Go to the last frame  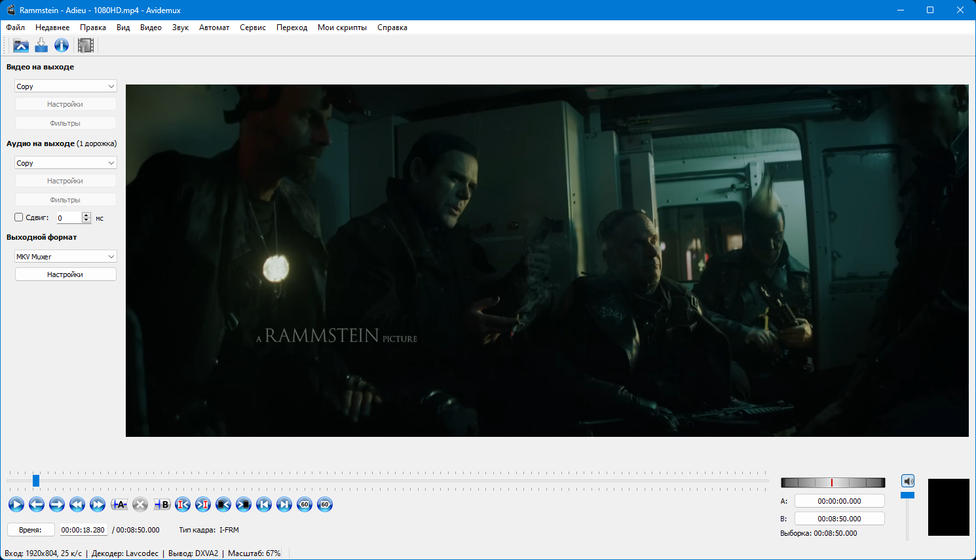coord(284,504)
